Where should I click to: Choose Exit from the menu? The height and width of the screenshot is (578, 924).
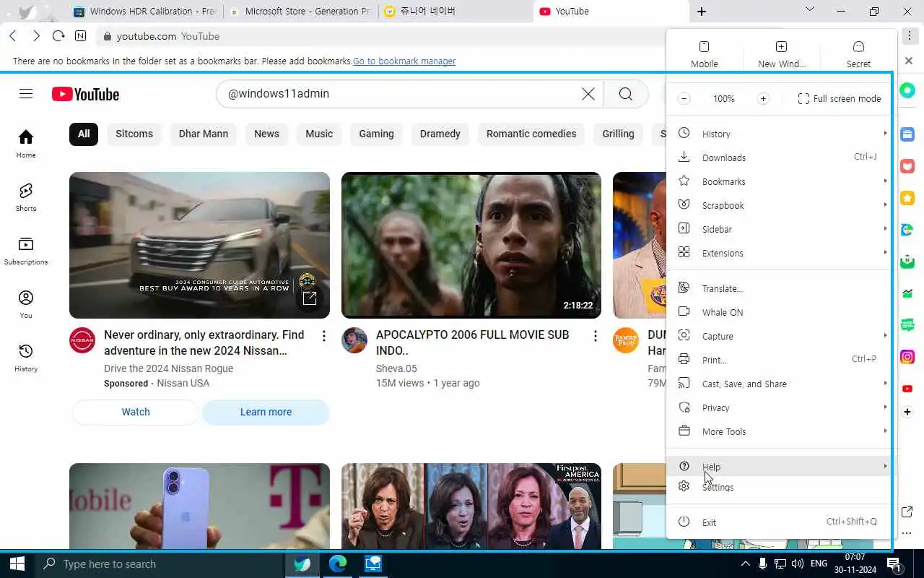780,522
